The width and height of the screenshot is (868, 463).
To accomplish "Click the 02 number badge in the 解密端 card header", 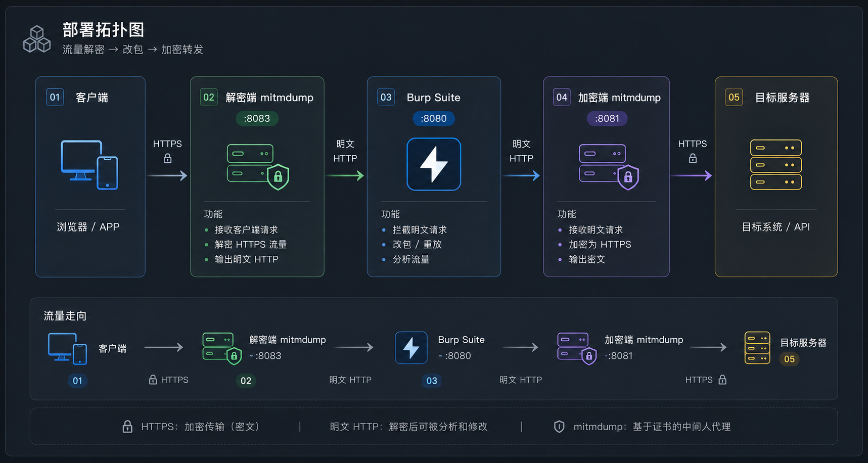I will pyautogui.click(x=209, y=97).
